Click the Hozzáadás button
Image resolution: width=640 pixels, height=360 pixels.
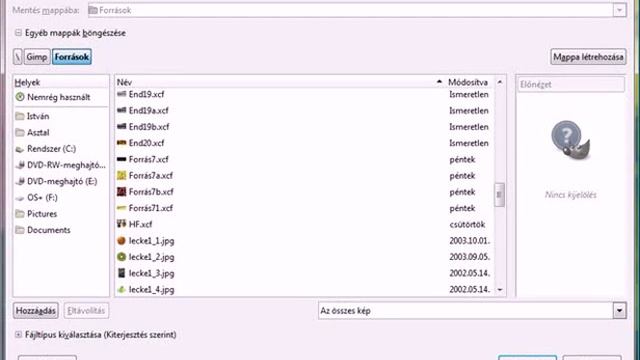tap(36, 311)
